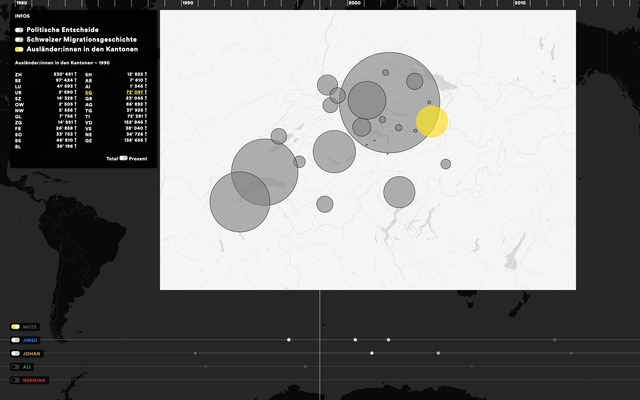Click the largest gray bubble on the map
This screenshot has width=640, height=400.
coord(389,103)
